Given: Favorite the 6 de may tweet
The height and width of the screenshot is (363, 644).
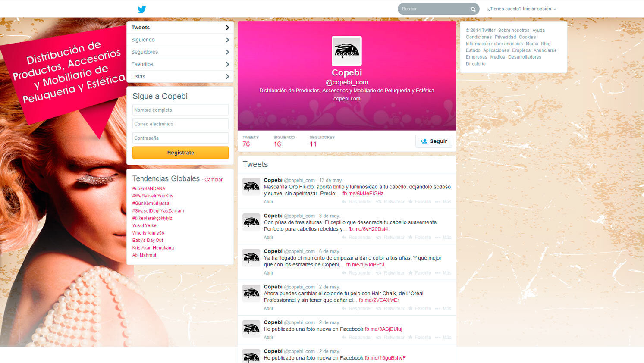Looking at the screenshot, I should 420,273.
